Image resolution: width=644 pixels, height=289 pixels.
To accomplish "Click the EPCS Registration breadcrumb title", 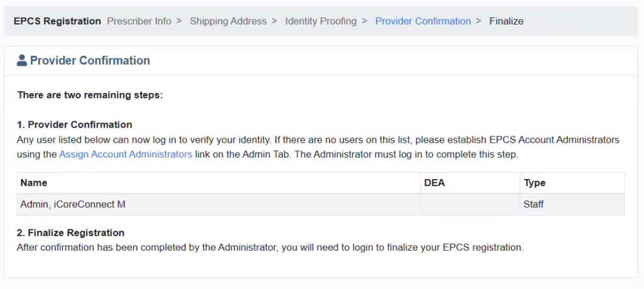I will [x=57, y=21].
